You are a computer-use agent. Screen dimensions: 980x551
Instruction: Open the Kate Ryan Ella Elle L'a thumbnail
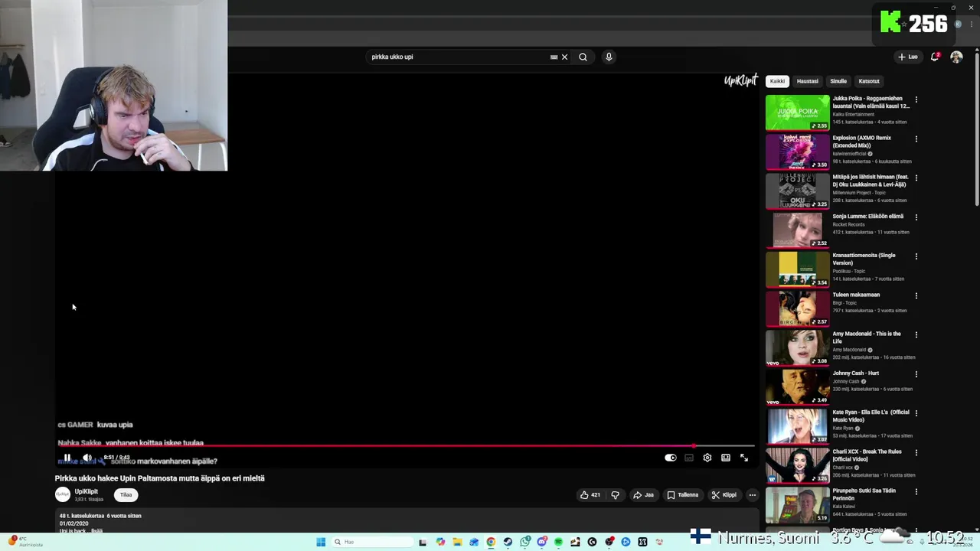click(797, 426)
